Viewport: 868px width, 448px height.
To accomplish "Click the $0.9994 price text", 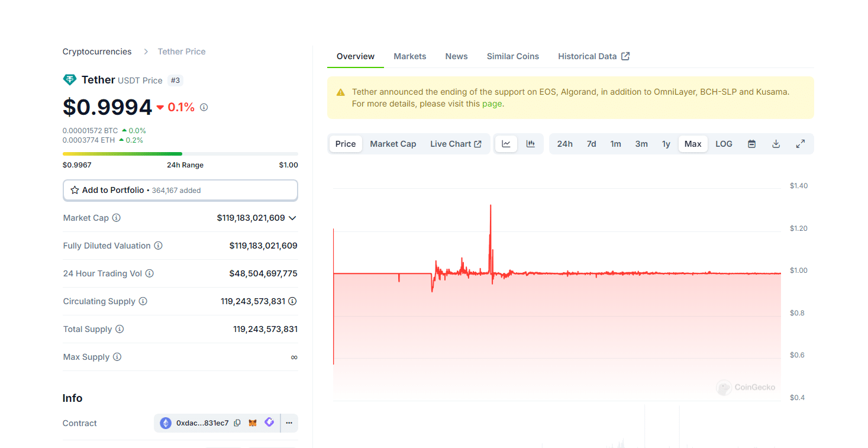I will point(108,107).
